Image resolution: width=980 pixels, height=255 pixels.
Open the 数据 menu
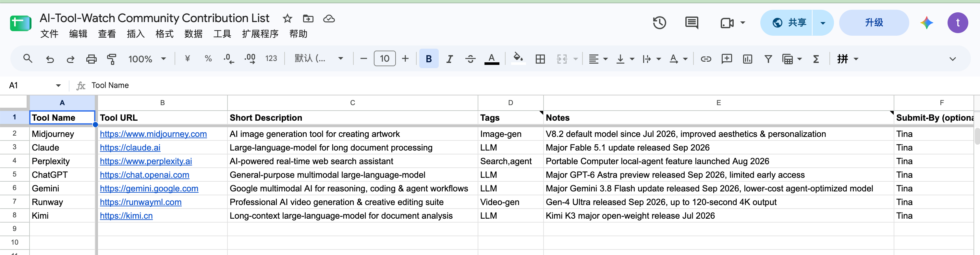click(193, 34)
